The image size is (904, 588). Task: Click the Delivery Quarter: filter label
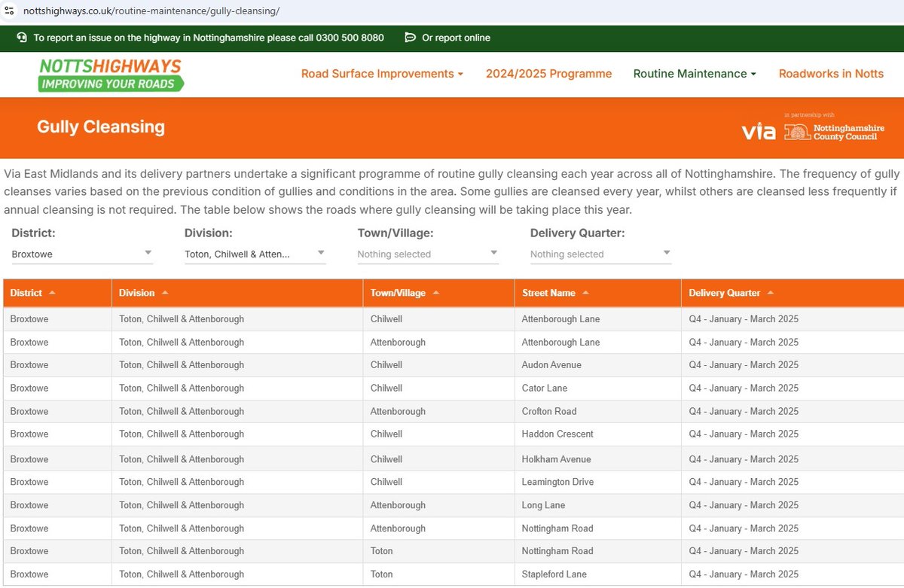click(578, 233)
